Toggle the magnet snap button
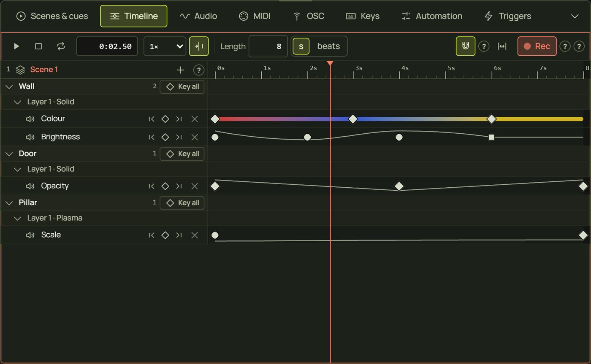Image resolution: width=591 pixels, height=364 pixels. click(466, 46)
